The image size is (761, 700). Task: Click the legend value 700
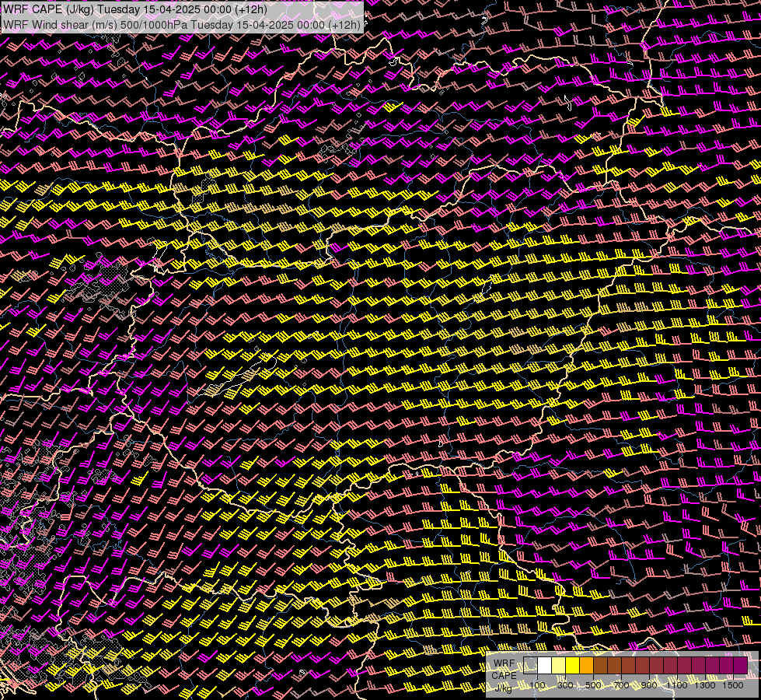click(621, 685)
